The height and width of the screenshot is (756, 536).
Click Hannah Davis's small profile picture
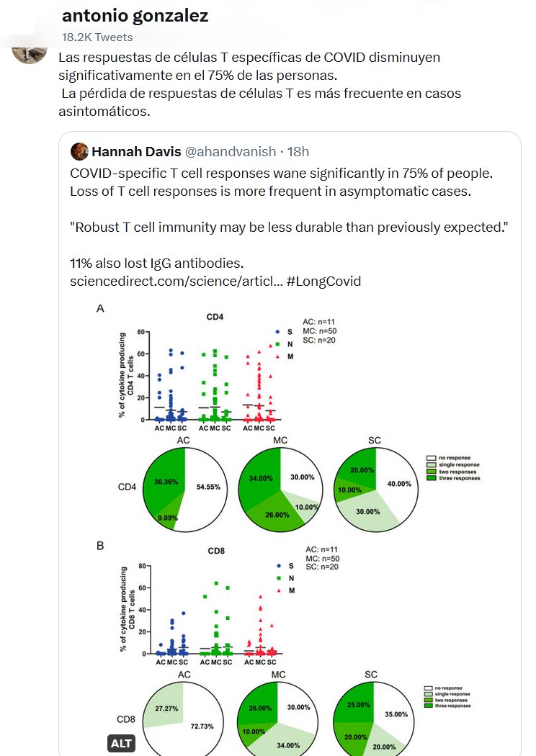(79, 151)
